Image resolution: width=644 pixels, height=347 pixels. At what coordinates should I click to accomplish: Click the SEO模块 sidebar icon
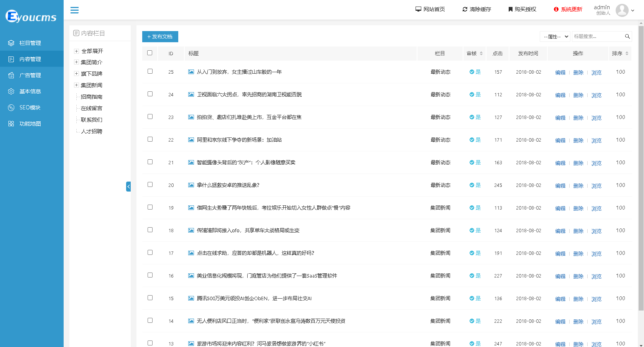(x=11, y=107)
